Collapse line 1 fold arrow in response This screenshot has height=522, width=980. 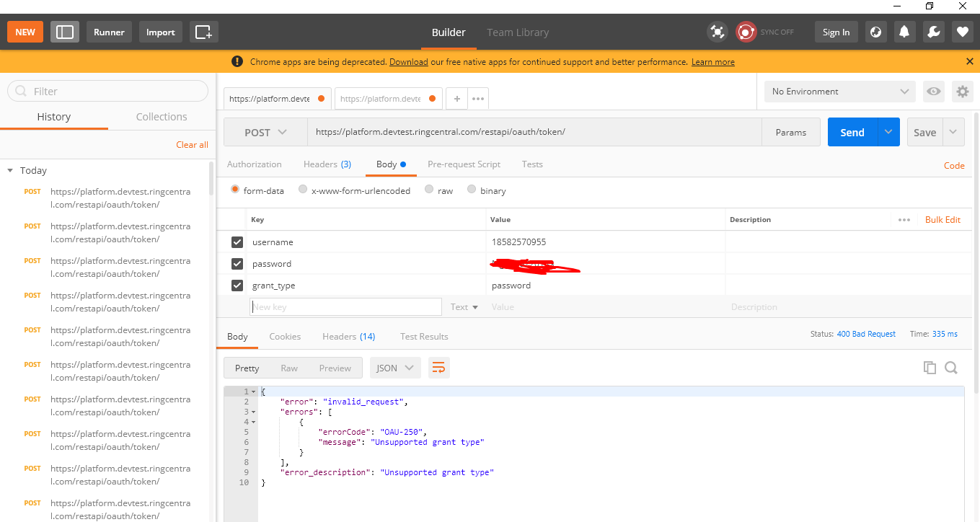(253, 391)
